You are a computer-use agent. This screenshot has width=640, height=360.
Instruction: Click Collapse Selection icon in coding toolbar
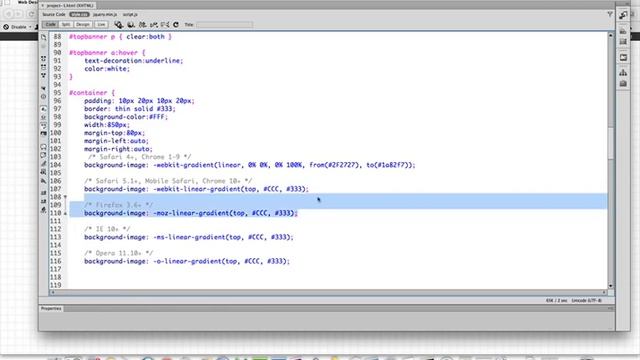[44, 67]
